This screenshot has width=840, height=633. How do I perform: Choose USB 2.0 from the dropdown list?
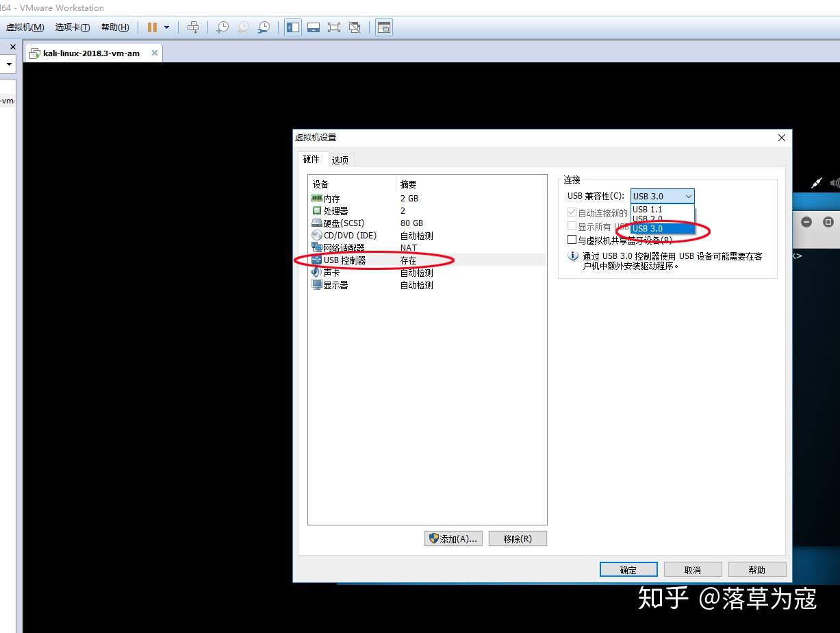[662, 219]
